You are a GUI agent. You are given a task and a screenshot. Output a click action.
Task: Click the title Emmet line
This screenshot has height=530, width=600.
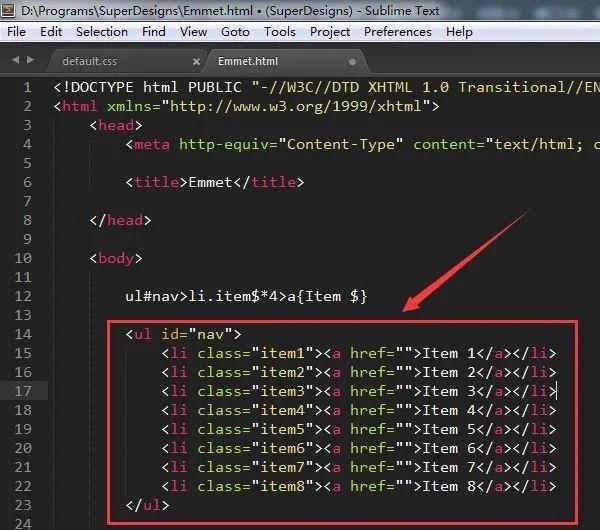pos(215,183)
